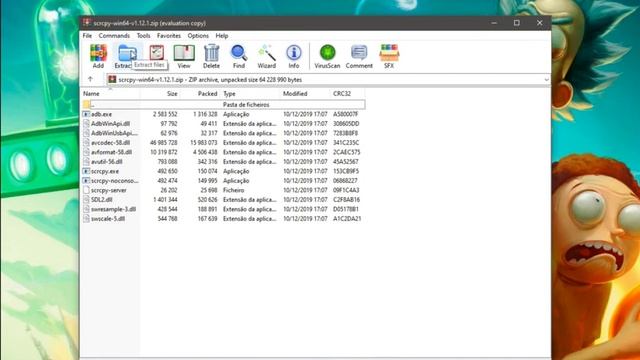Screen dimensions: 640x360
Task: Open the View toolbar icon
Action: click(x=184, y=56)
